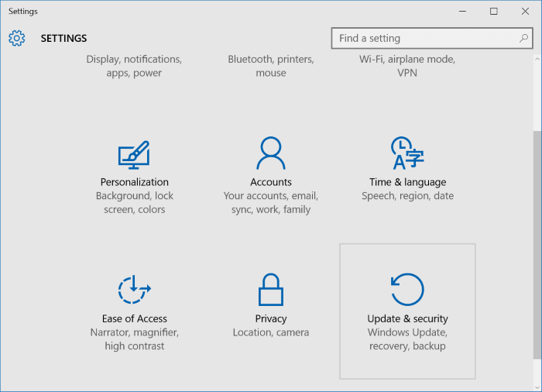Click the Update & security circular arrow icon

tap(407, 290)
